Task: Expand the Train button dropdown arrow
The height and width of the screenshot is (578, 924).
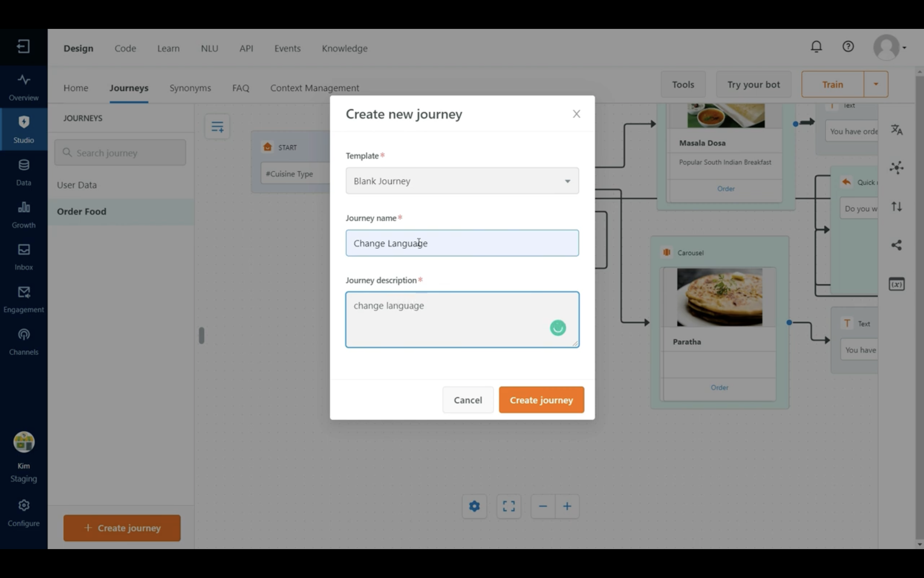Action: (876, 84)
